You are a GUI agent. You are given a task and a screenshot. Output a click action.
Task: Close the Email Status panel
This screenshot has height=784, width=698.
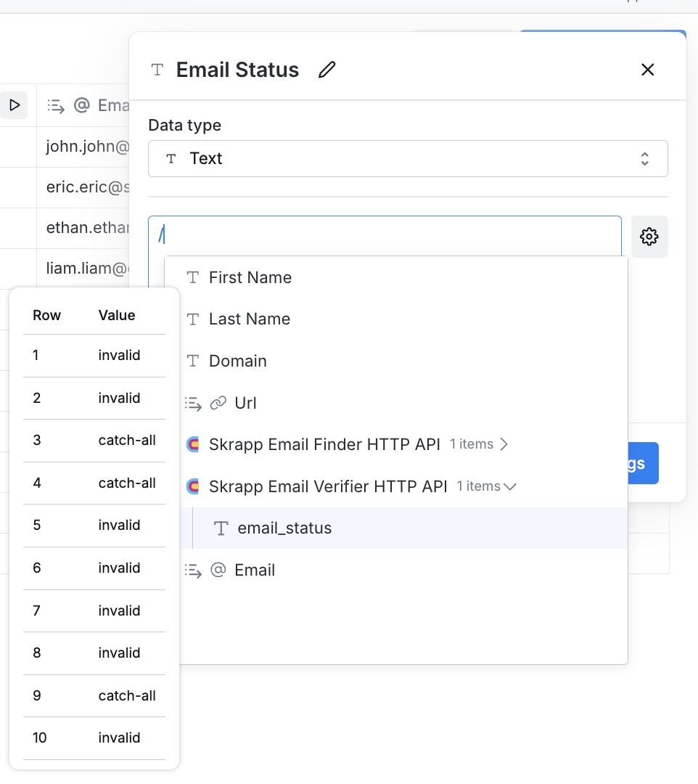647,70
